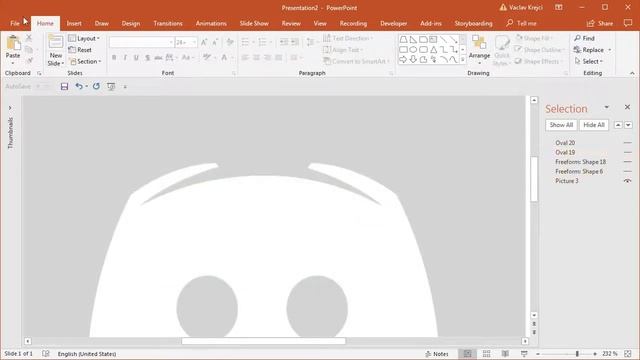Click Start From Beginning presentation icon
Viewport: 640px width, 360px height.
tap(111, 87)
